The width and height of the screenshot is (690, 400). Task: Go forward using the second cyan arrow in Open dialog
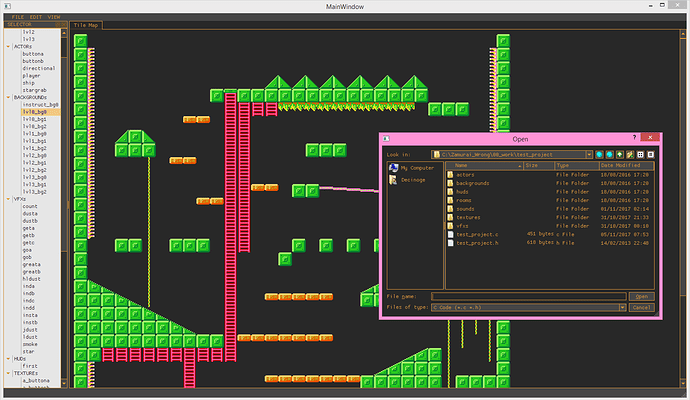pos(609,154)
